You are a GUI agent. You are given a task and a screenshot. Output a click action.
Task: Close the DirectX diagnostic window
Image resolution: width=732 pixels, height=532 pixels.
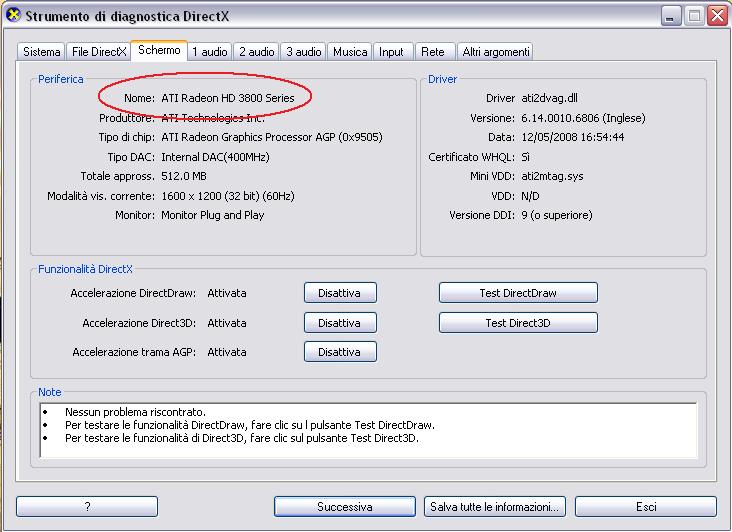(x=718, y=16)
